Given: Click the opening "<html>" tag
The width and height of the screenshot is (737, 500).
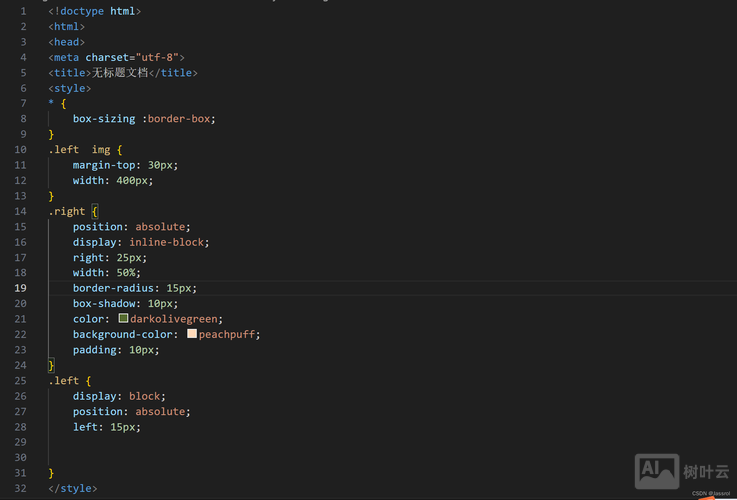Looking at the screenshot, I should coord(67,26).
